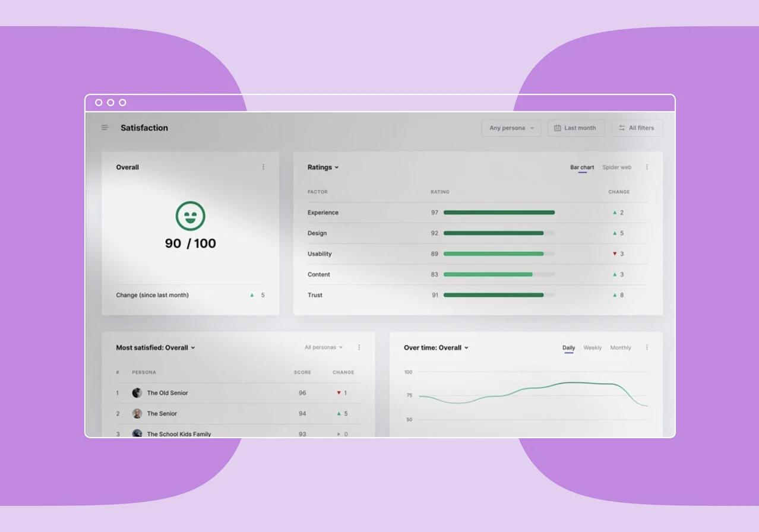Click The Old Senior avatar
The width and height of the screenshot is (759, 532).
[x=137, y=393]
